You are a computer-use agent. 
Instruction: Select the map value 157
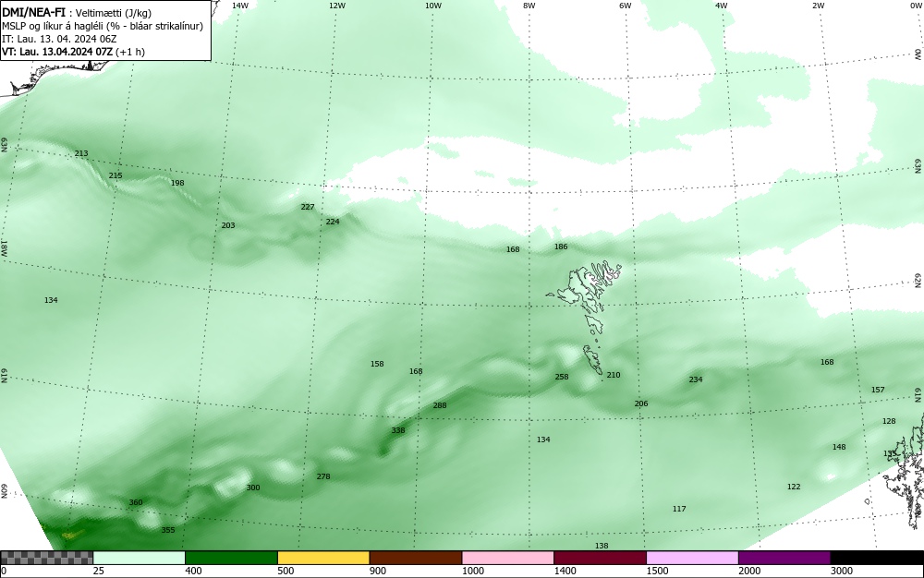[878, 390]
